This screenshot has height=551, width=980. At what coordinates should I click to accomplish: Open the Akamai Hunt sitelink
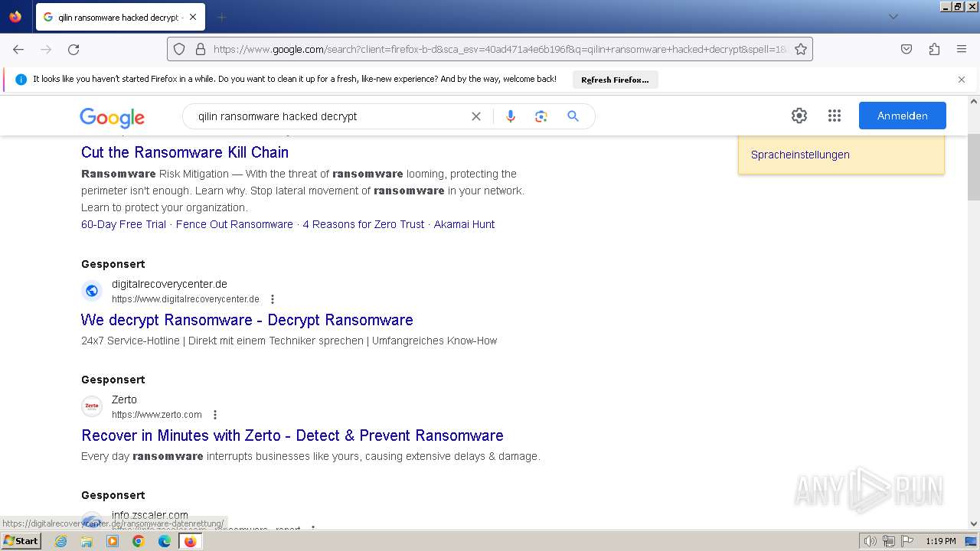click(464, 224)
